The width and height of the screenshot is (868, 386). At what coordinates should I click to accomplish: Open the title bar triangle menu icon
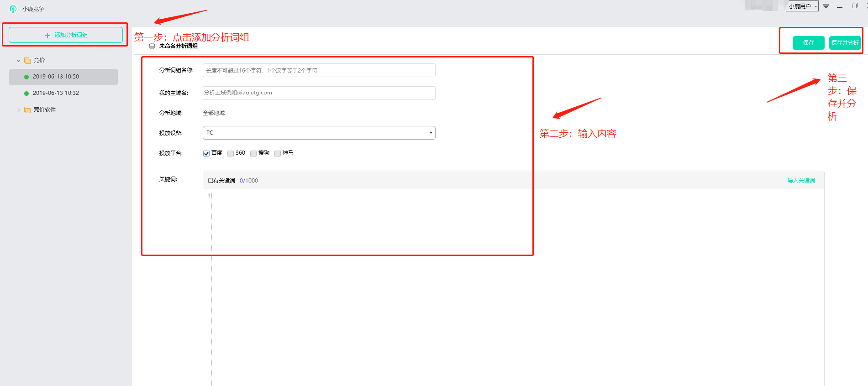tap(826, 6)
